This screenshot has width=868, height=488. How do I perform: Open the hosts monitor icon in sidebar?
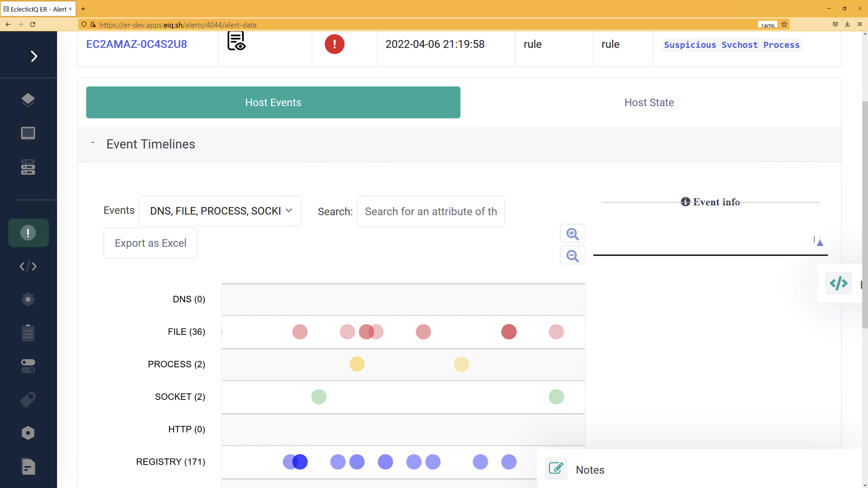(28, 133)
